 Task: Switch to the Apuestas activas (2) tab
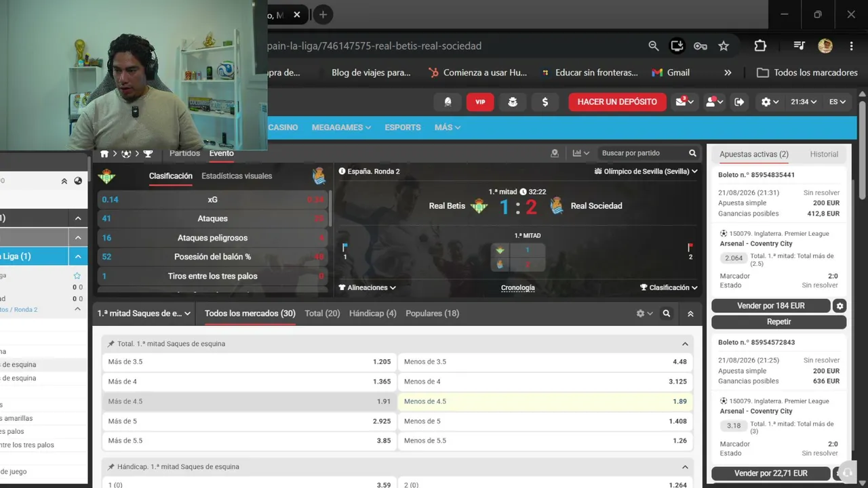click(754, 155)
